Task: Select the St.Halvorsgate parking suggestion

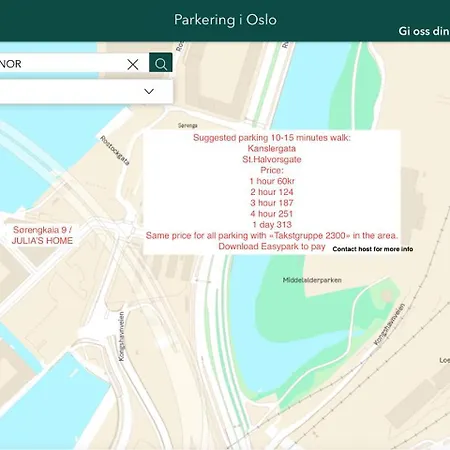Action: [x=272, y=159]
